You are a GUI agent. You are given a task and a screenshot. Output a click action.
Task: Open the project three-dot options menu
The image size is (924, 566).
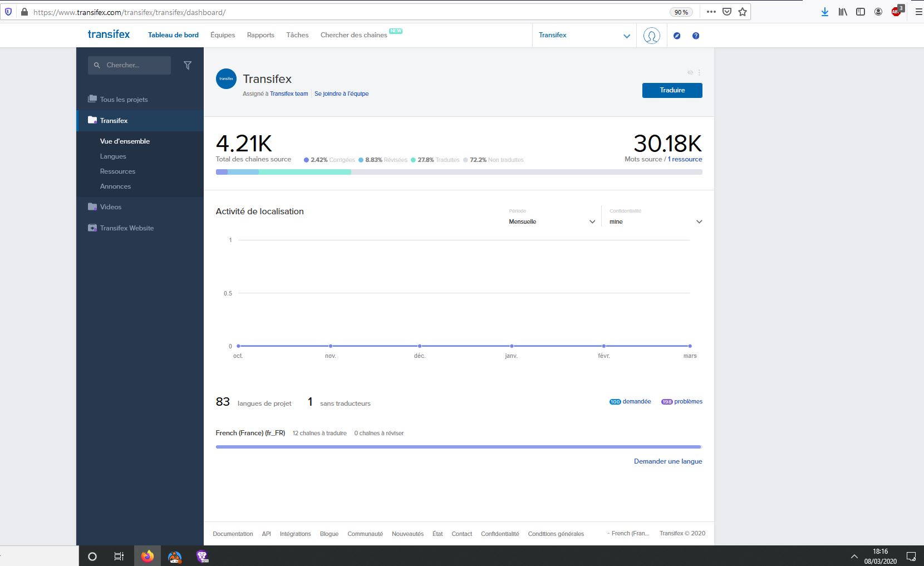click(699, 72)
